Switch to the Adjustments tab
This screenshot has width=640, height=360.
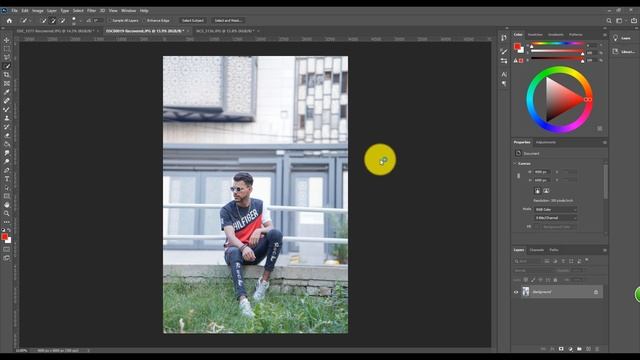point(546,142)
